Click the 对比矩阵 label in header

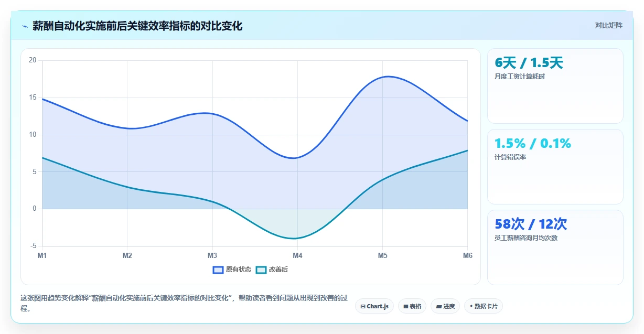click(609, 26)
